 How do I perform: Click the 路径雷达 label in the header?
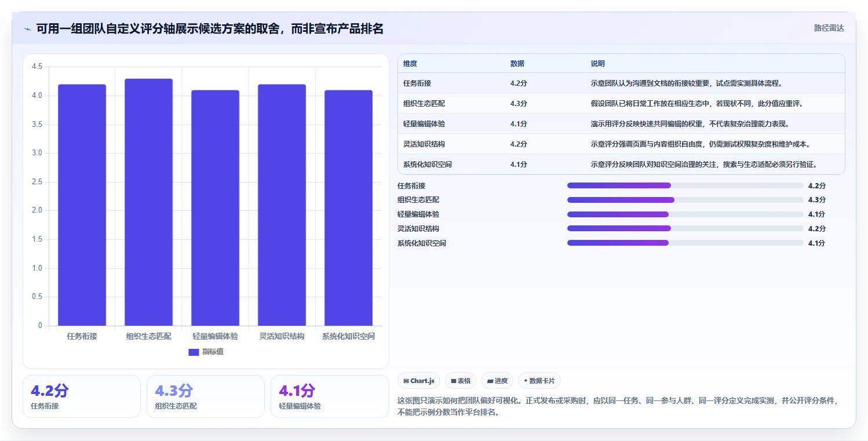(829, 28)
